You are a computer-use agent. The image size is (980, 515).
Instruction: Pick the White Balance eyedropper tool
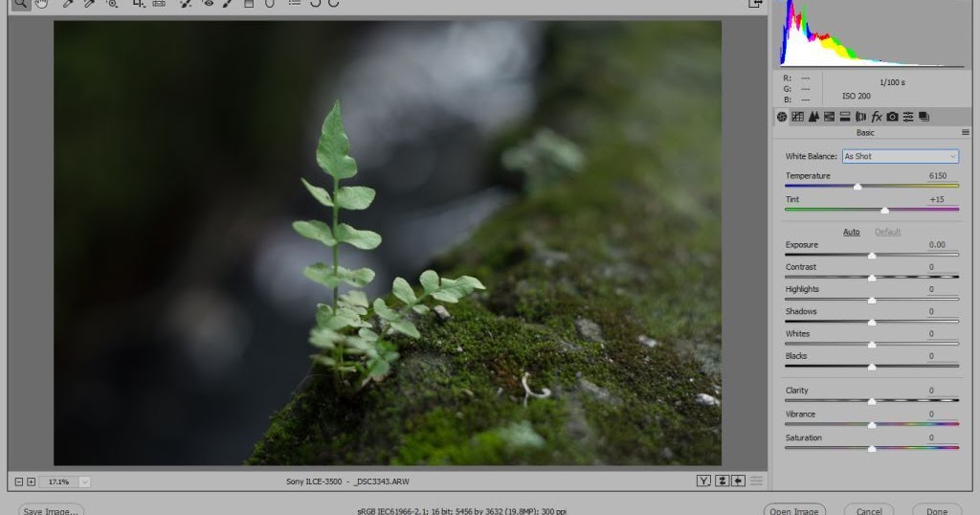[68, 4]
